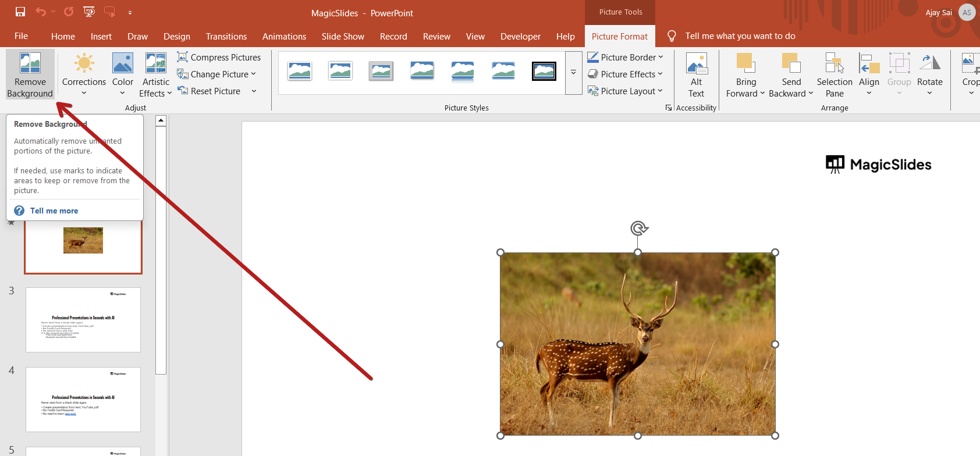Open Picture Effects menu

[625, 74]
